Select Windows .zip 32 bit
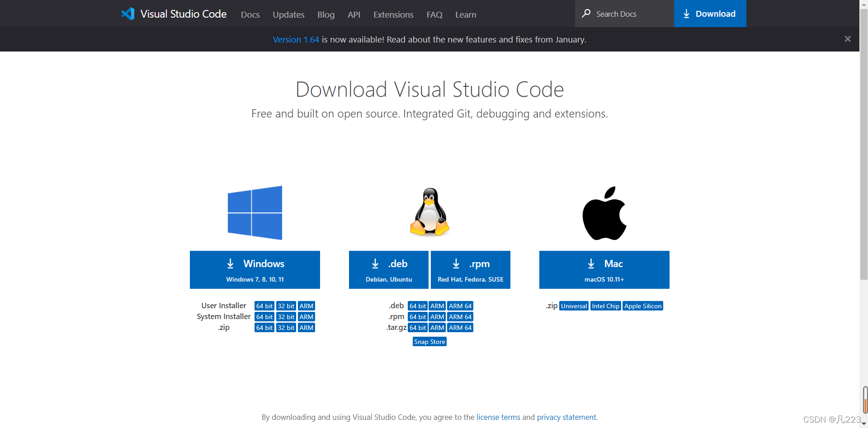 [286, 328]
